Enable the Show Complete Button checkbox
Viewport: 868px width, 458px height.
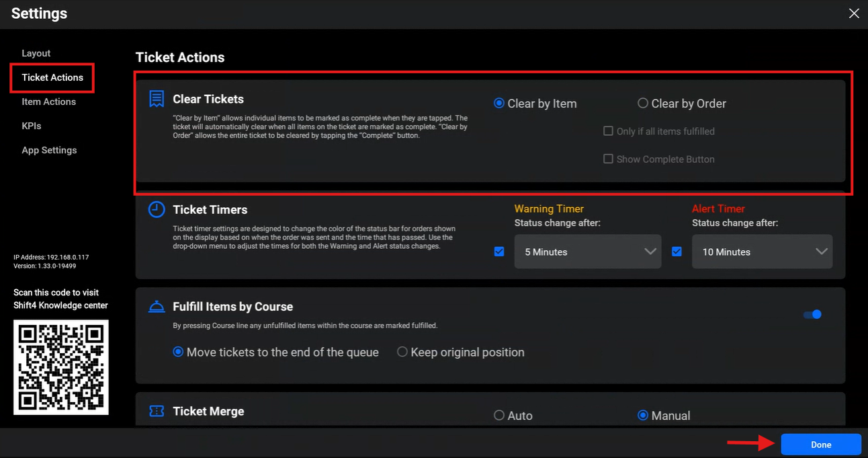coord(608,159)
